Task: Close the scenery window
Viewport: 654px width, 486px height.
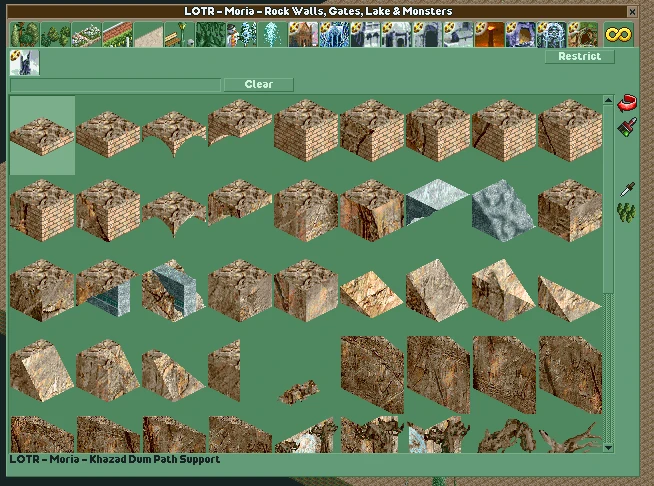Action: (632, 12)
